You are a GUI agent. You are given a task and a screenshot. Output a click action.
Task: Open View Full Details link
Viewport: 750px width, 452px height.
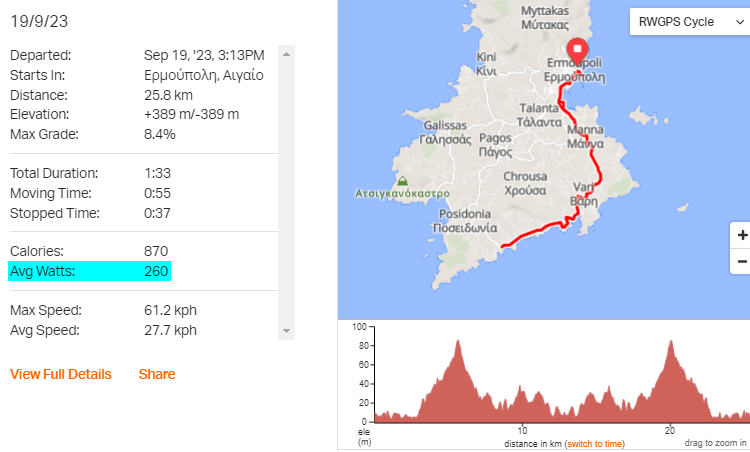point(61,374)
